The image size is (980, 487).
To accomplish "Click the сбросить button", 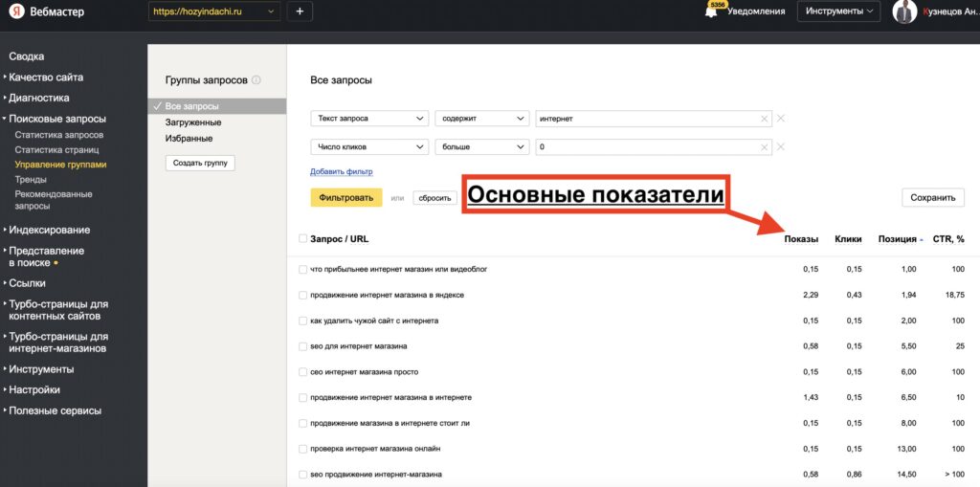I will 435,197.
